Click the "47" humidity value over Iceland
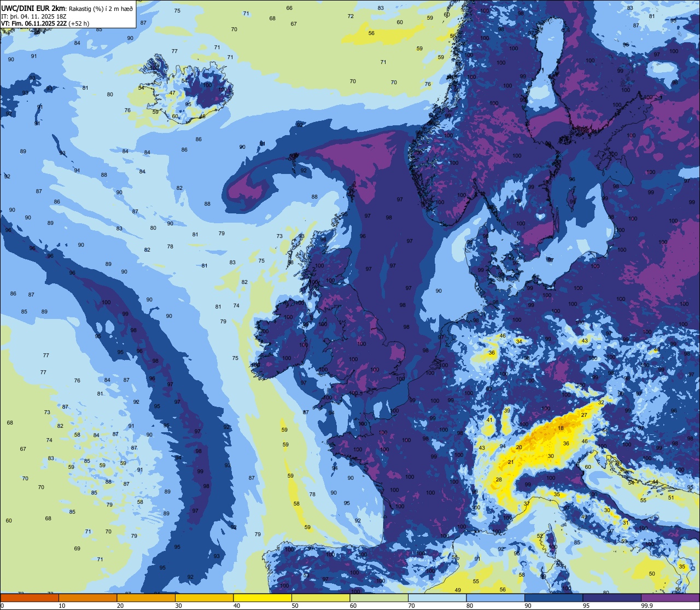 pos(172,93)
